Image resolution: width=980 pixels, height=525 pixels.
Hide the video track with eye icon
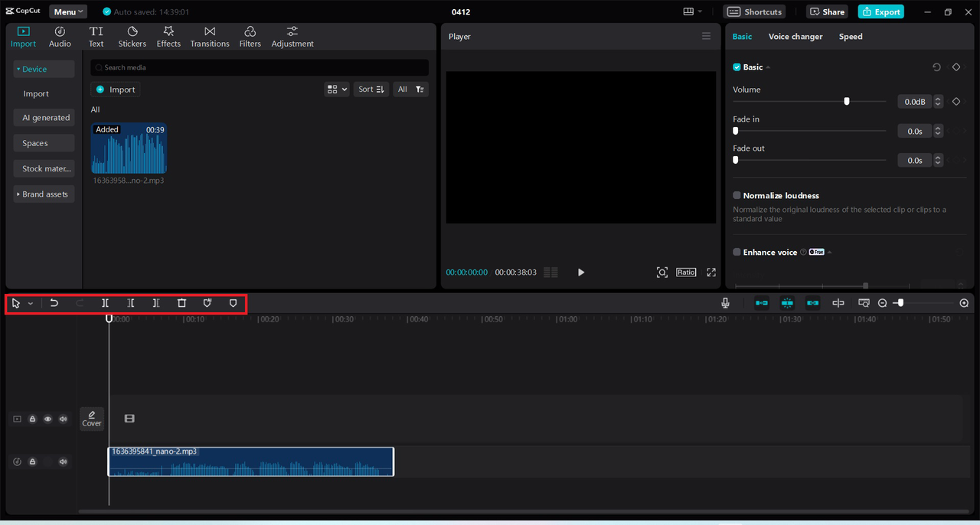point(47,419)
